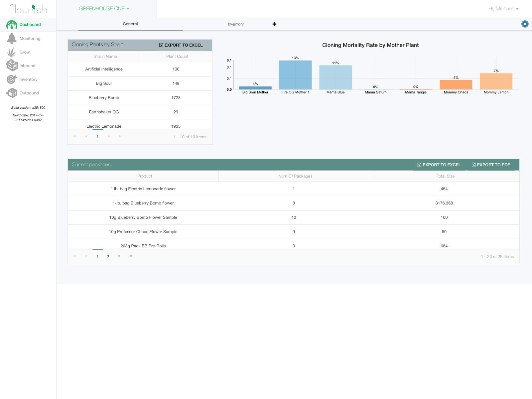The width and height of the screenshot is (532, 399).
Task: Click the Excel icon in Cloning Plants header
Action: point(161,45)
